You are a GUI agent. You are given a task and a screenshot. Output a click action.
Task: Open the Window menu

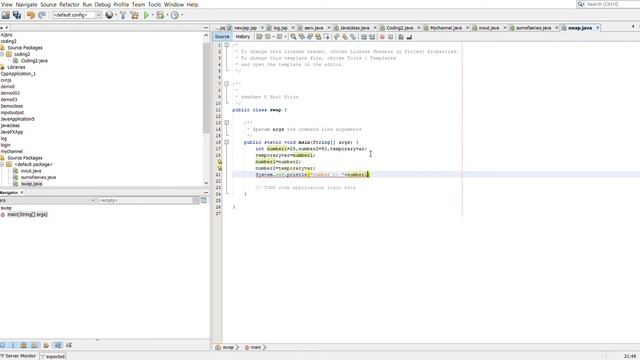173,4
